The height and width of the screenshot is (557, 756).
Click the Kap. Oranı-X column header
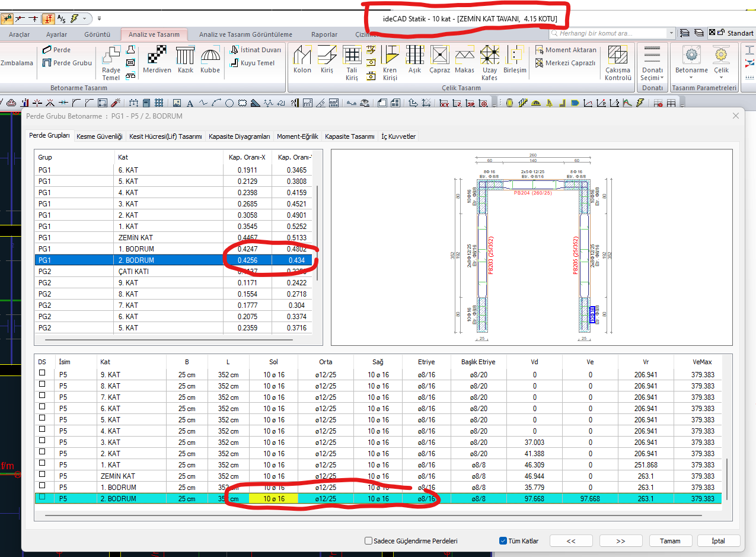(247, 157)
